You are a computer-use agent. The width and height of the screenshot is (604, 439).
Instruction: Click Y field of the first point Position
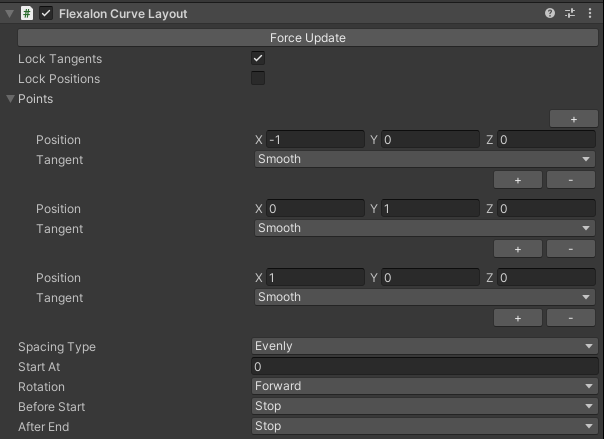pyautogui.click(x=430, y=139)
